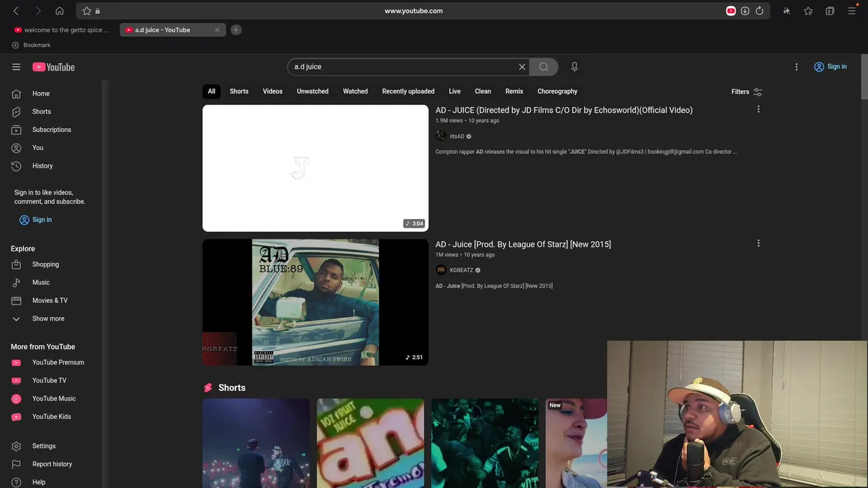Open a new tab with plus button

click(x=236, y=30)
